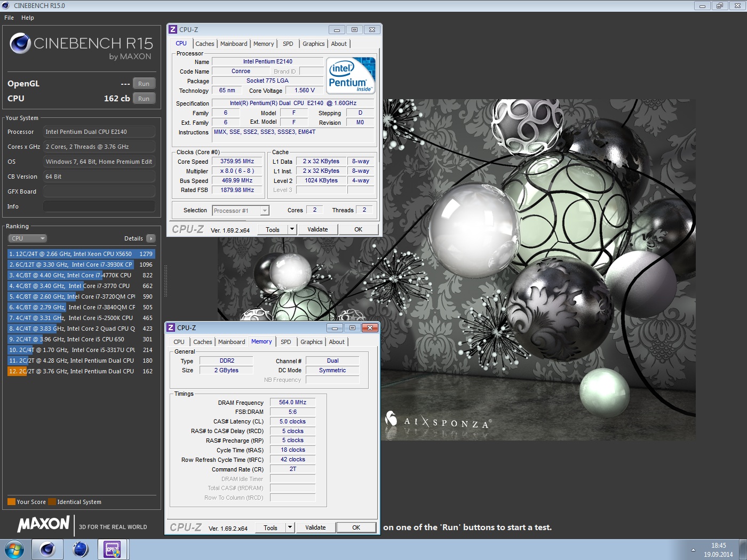This screenshot has width=747, height=560.
Task: Click Tools button in upper CPU-Z
Action: tap(273, 229)
